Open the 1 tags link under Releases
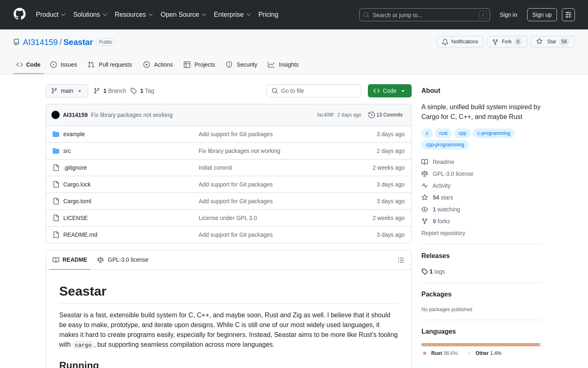Image resolution: width=588 pixels, height=368 pixels. click(x=433, y=272)
